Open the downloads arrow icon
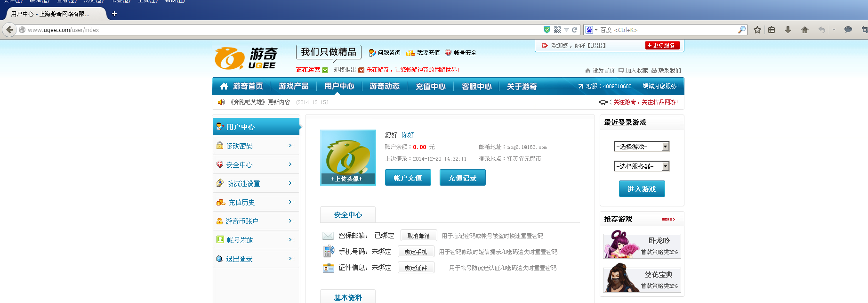Screen dimensions: 868x303 coord(788,30)
